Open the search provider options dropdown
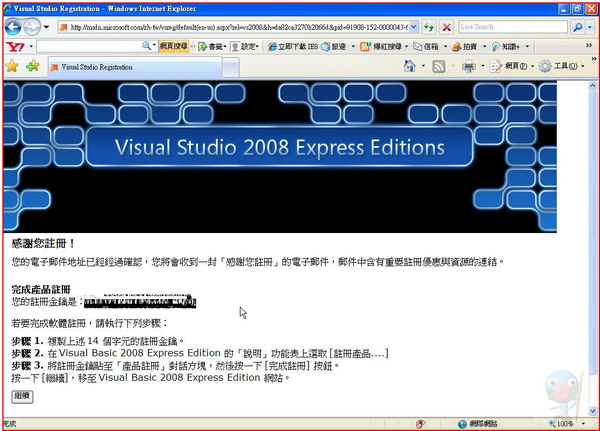 coord(590,27)
